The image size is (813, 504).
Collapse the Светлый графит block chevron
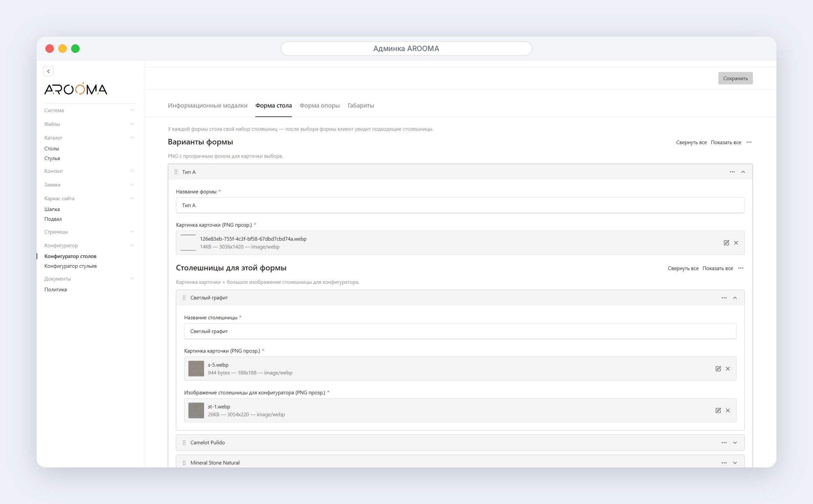tap(735, 298)
